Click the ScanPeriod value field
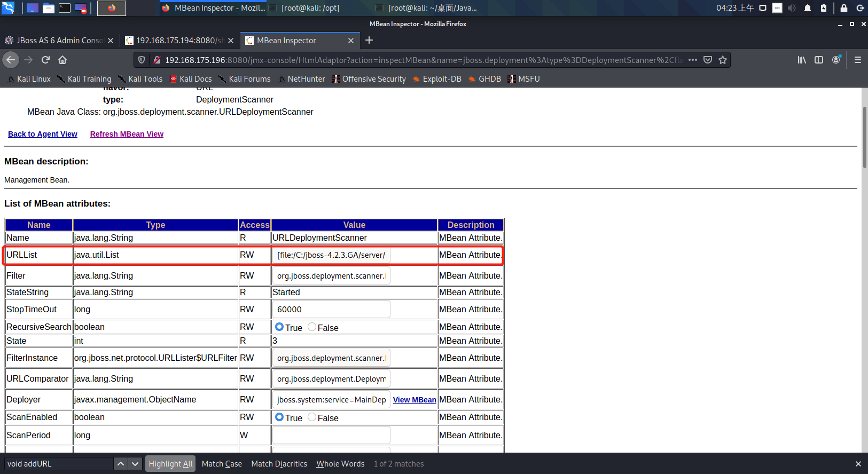868x474 pixels. [331, 435]
